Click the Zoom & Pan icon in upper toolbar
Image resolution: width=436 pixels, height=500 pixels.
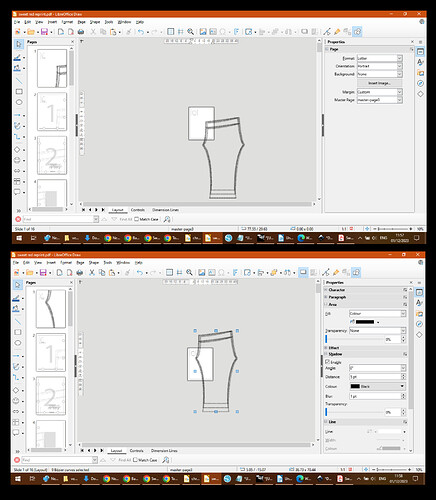pos(190,32)
